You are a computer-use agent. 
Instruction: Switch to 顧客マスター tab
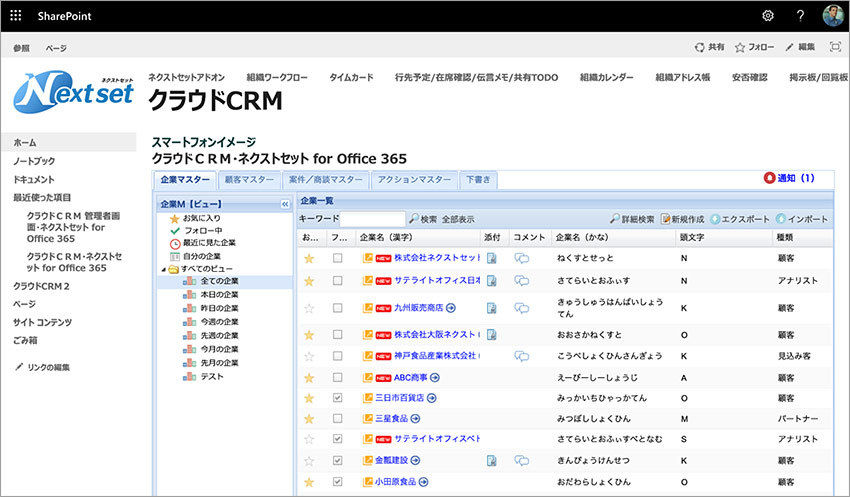click(x=249, y=179)
